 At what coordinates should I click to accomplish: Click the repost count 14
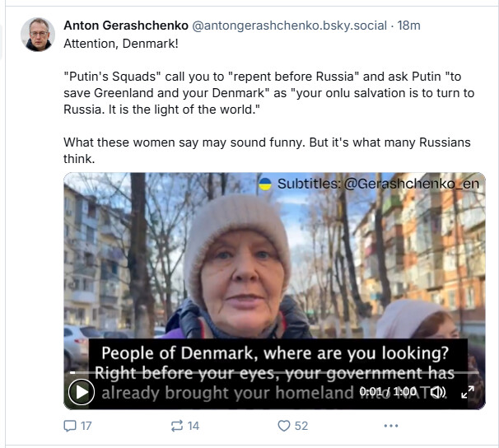click(x=194, y=426)
